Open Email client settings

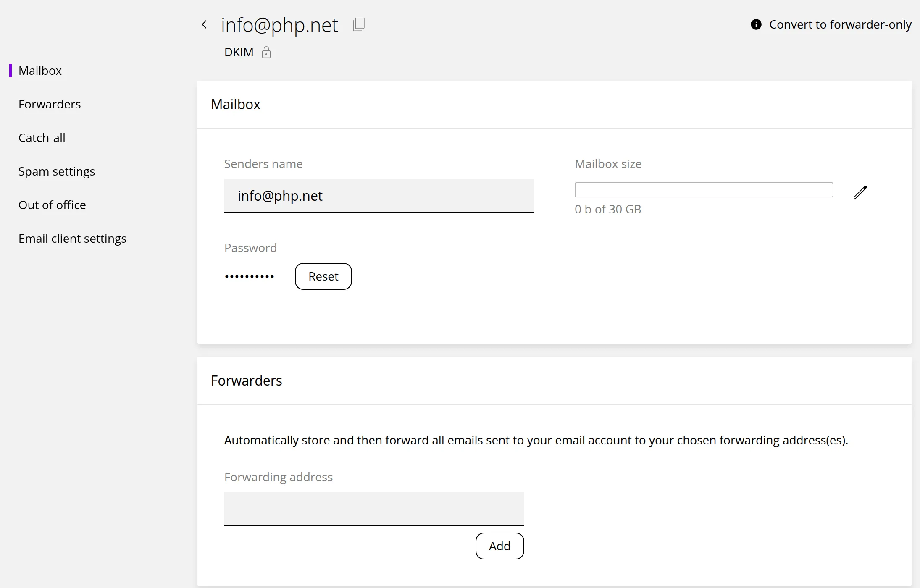(x=72, y=239)
